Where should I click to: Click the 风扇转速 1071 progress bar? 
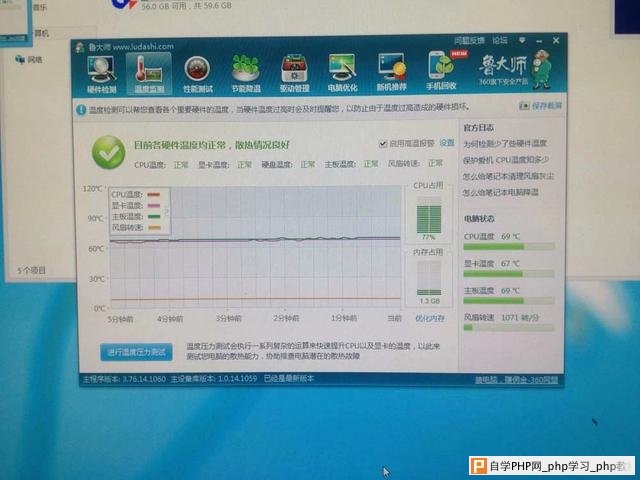(x=509, y=327)
